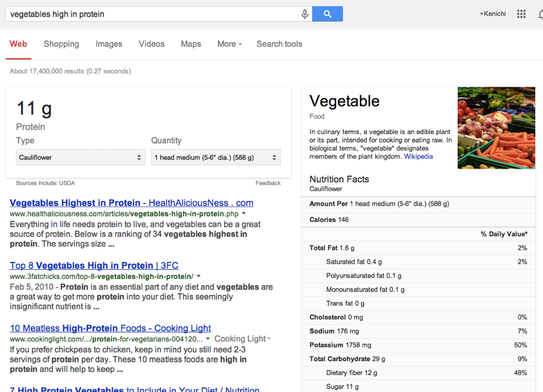Focus the vegetables high in protein search box
Screen dimensions: 543x392
pyautogui.click(x=152, y=14)
